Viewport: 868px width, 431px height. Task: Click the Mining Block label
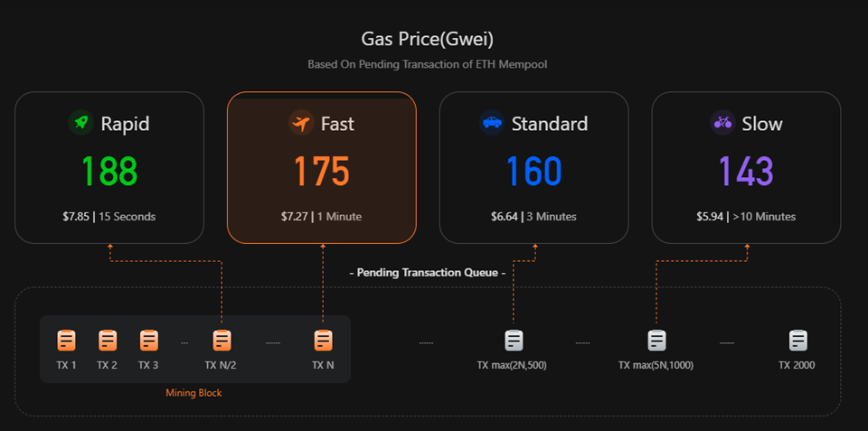(x=193, y=393)
